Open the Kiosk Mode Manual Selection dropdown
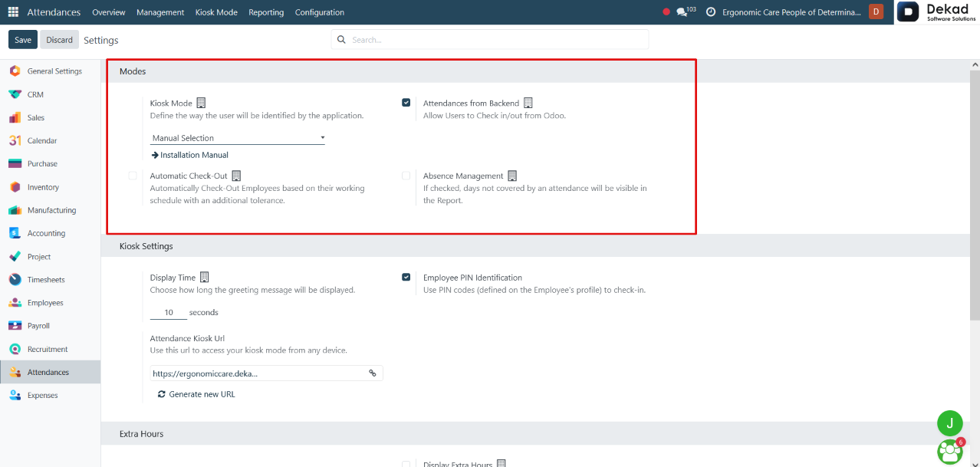The width and height of the screenshot is (980, 467). coord(238,138)
